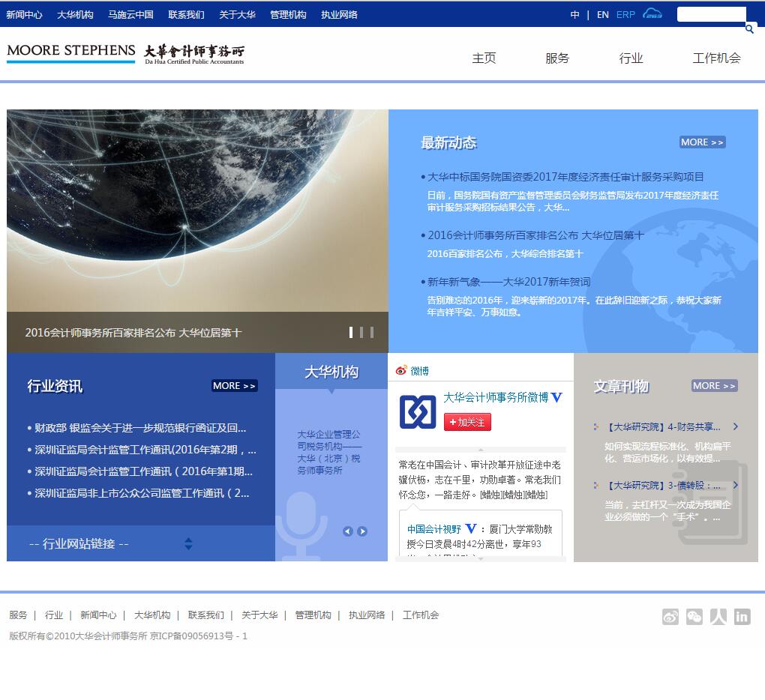Open news 大华中标国务院国资委2017年度 article
The image size is (765, 700).
565,177
